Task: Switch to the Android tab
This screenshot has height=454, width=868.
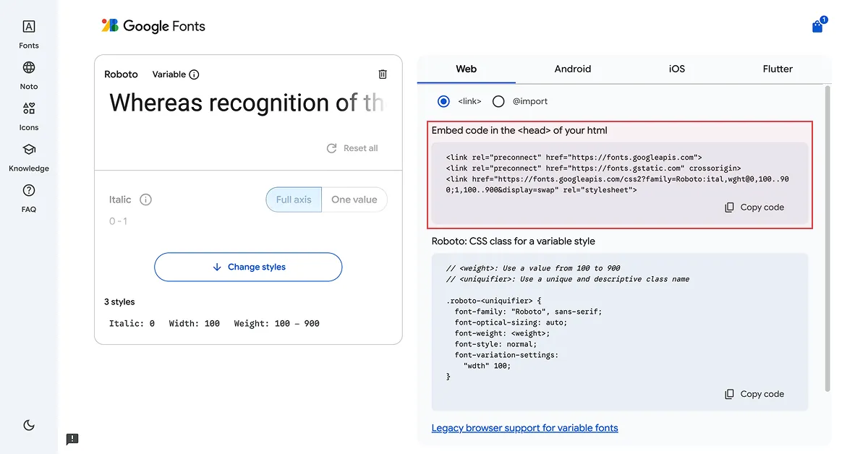Action: pyautogui.click(x=573, y=69)
